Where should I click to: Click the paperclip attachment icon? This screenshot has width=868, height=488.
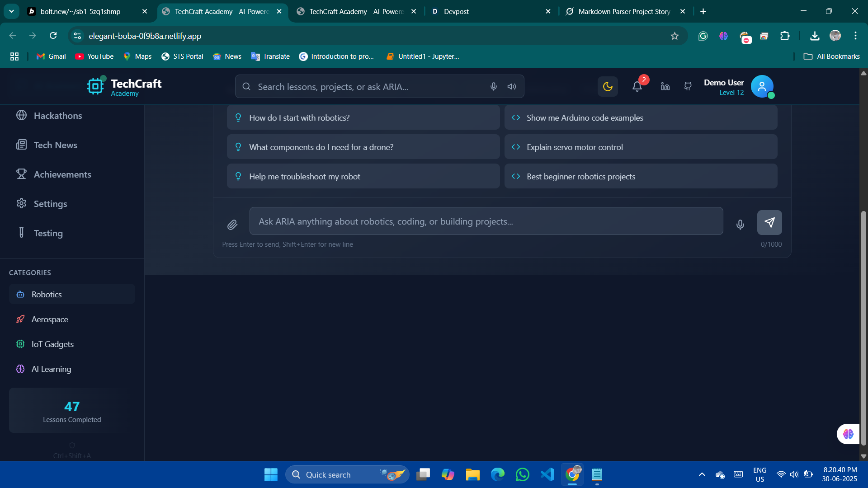click(x=232, y=225)
